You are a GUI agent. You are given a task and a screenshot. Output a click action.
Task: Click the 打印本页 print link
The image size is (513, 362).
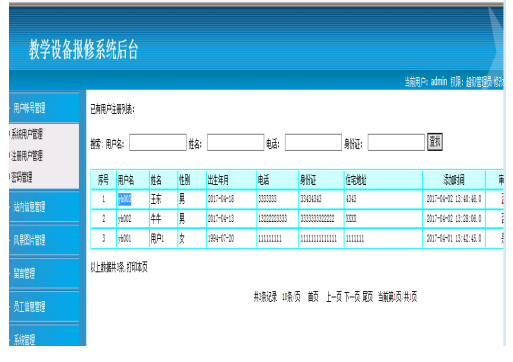coord(137,267)
